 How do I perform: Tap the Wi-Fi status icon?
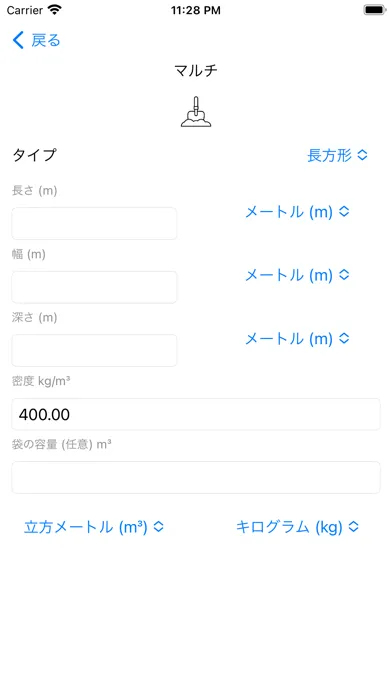coord(55,10)
